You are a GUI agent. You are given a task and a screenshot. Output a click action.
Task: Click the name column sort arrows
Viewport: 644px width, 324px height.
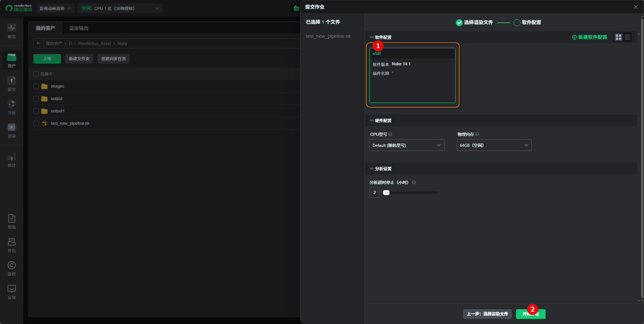point(51,74)
